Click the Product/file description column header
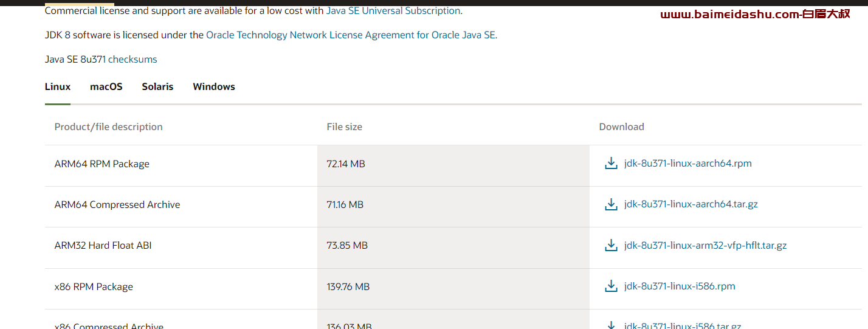The image size is (868, 329). point(109,126)
